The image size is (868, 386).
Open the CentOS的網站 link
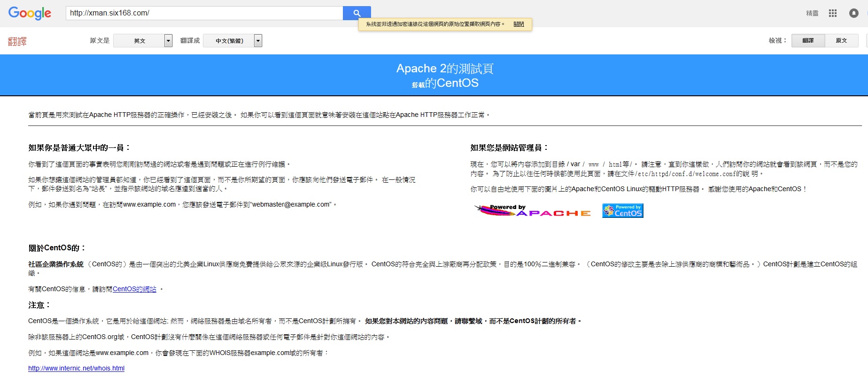[x=134, y=289]
